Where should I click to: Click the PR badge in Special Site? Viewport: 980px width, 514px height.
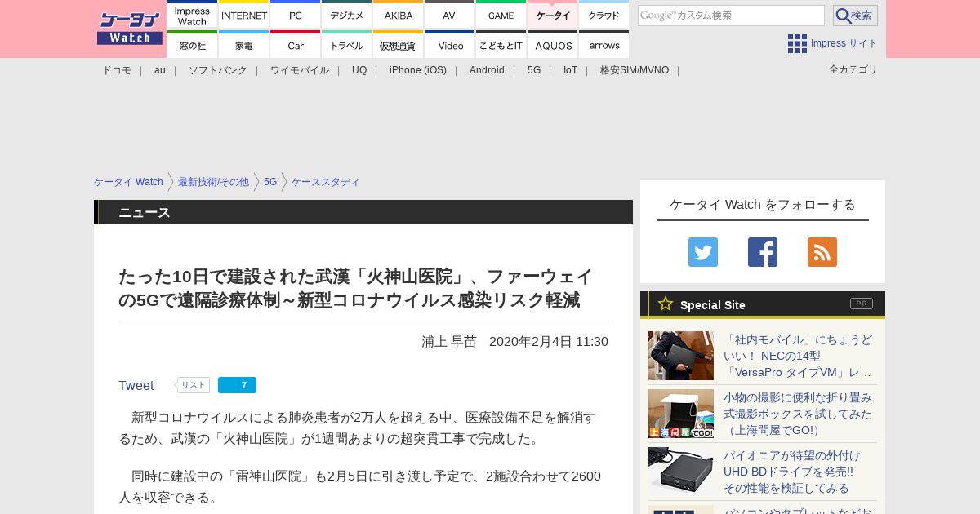click(x=862, y=304)
